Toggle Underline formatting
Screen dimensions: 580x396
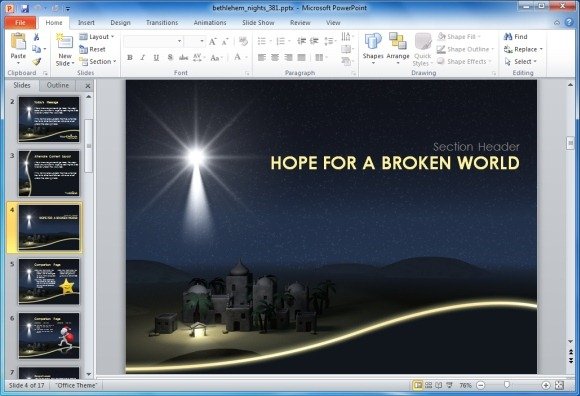tap(156, 58)
